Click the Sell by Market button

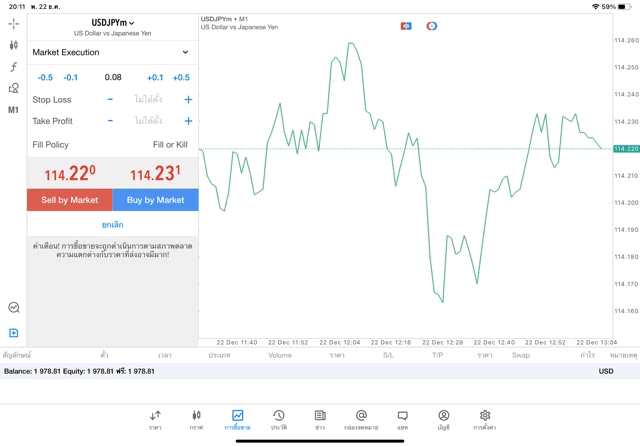(x=70, y=200)
